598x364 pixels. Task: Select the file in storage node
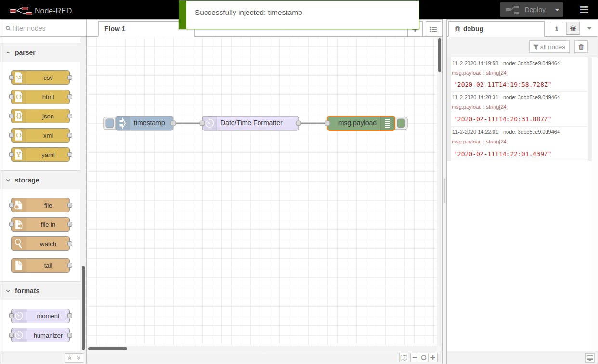point(40,224)
